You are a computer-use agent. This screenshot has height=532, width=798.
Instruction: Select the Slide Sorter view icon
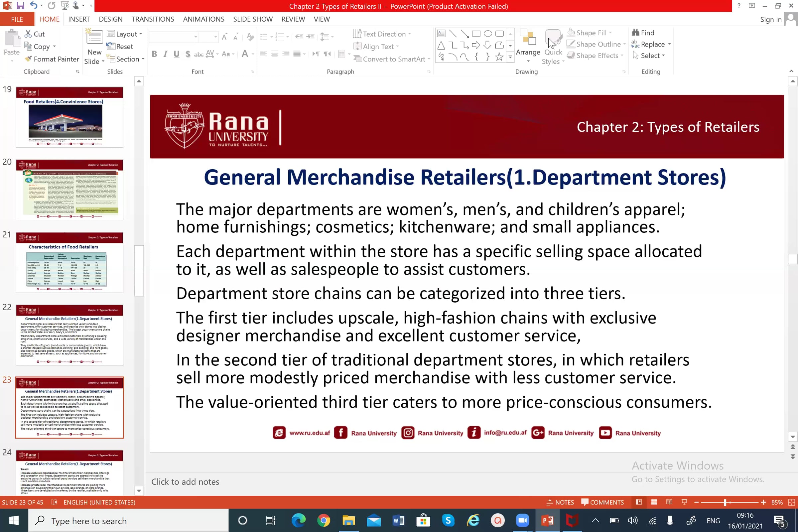tap(654, 502)
